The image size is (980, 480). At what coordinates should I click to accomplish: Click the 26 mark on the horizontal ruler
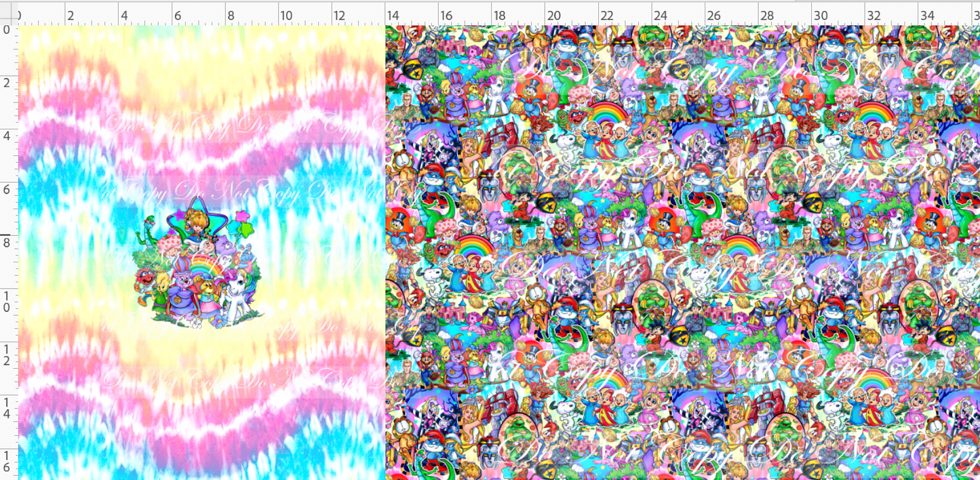coord(713,15)
